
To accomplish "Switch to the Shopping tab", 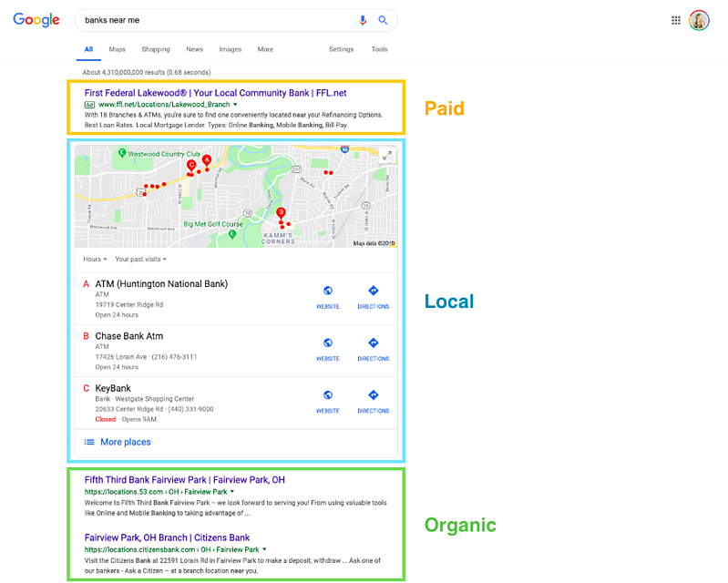I will 156,49.
